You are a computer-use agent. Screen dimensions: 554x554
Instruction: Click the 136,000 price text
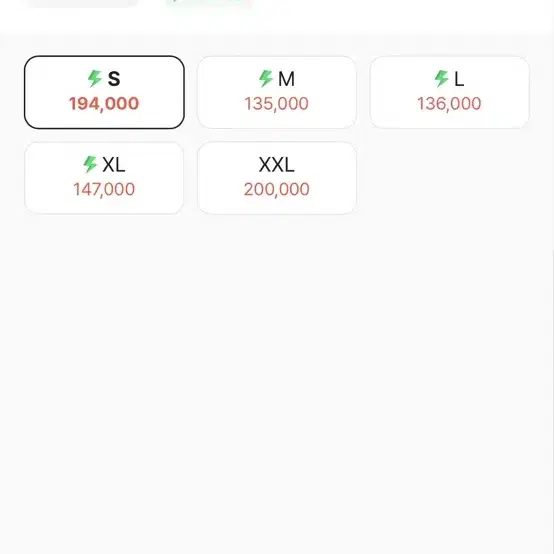point(449,104)
